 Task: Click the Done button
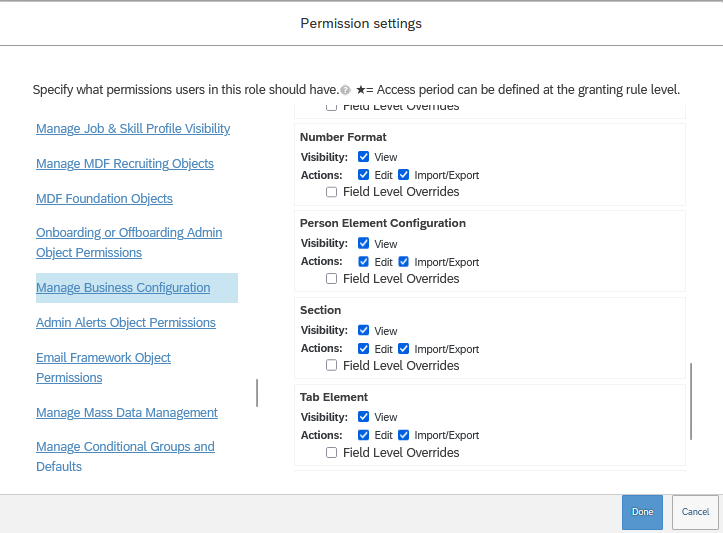642,512
